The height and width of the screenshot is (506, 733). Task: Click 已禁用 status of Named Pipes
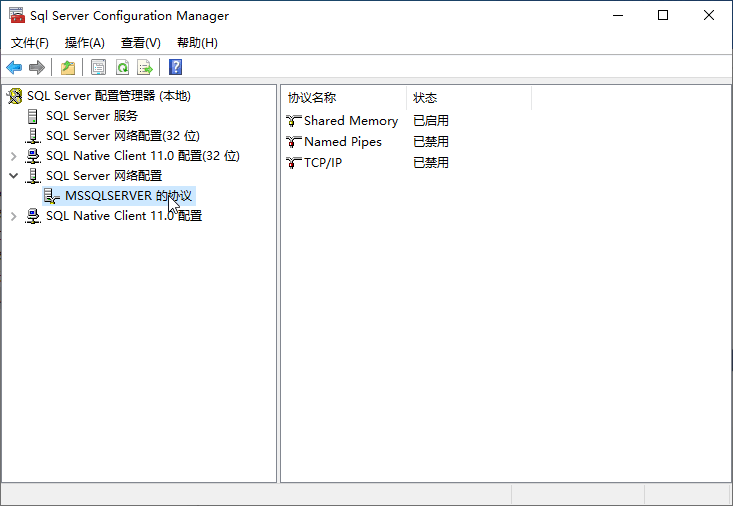431,142
